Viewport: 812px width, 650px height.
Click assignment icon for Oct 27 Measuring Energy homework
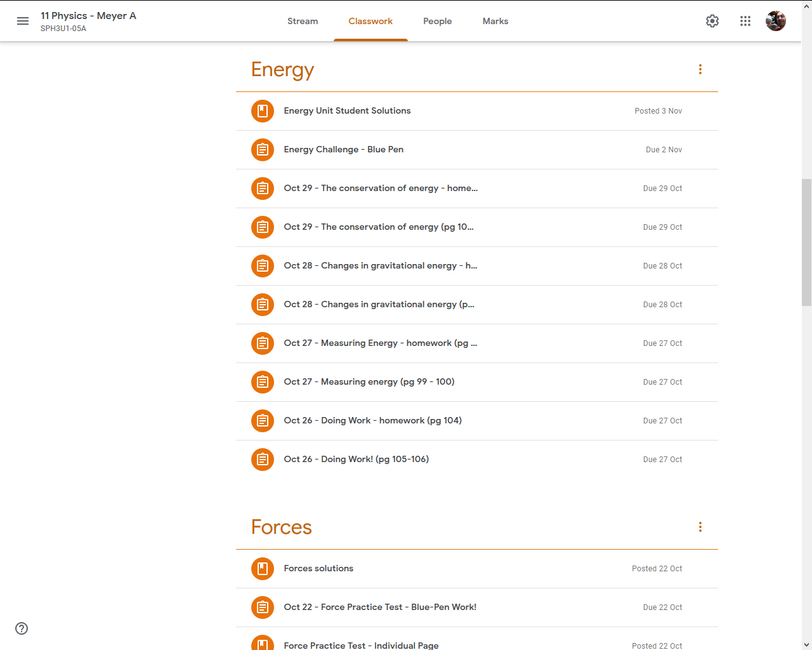(x=263, y=343)
